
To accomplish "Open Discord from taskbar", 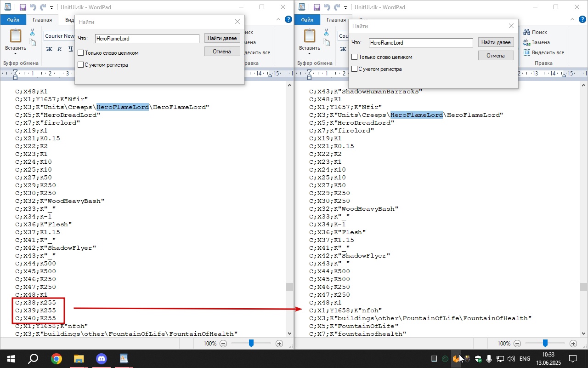I will coord(101,359).
